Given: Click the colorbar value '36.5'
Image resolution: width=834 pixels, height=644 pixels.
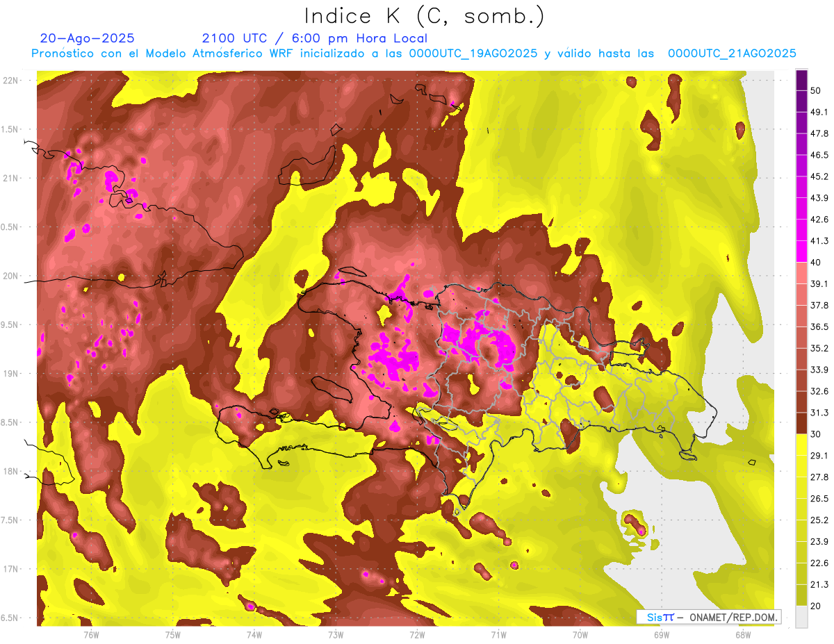Looking at the screenshot, I should (819, 327).
